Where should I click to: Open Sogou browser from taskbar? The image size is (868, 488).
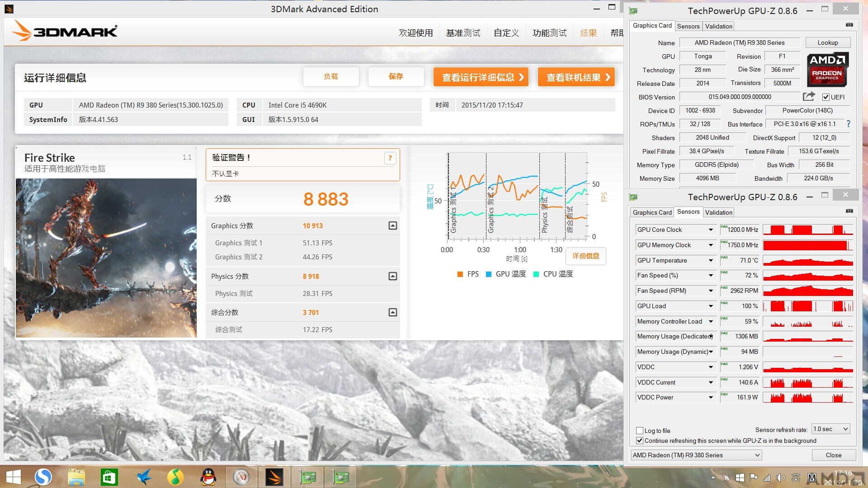coord(43,477)
